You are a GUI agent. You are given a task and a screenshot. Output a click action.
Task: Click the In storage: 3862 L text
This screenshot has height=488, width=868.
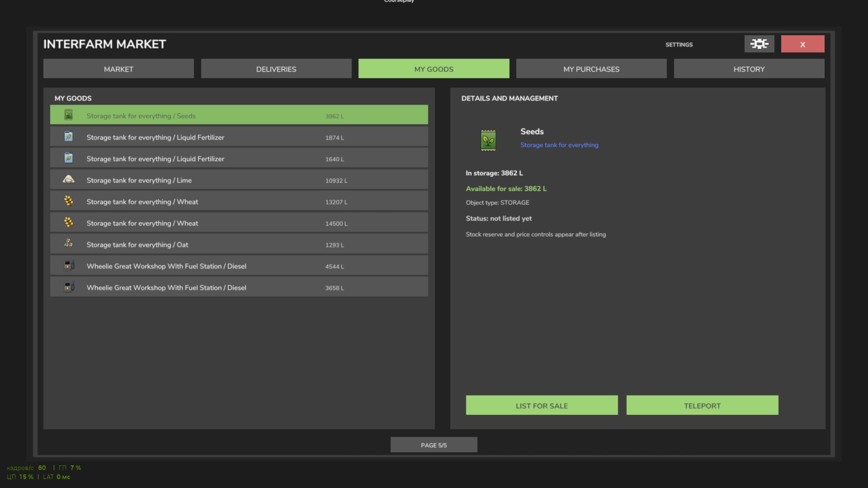(494, 173)
